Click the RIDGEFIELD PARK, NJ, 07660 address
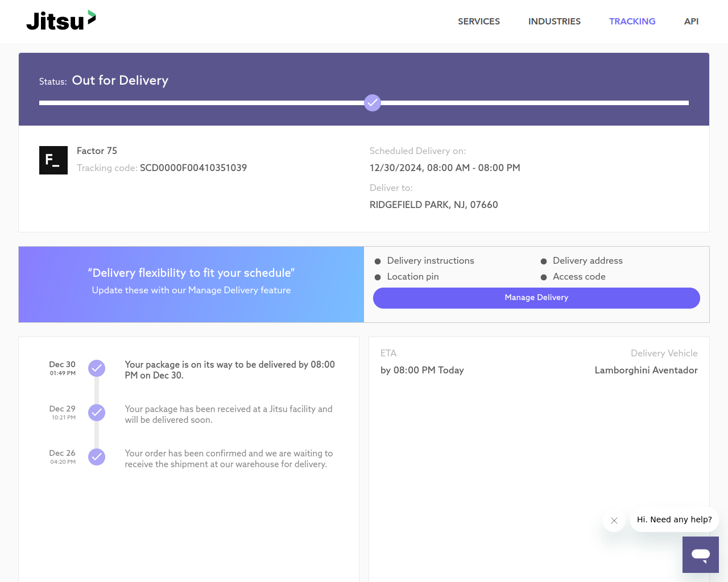728x582 pixels. pos(434,205)
